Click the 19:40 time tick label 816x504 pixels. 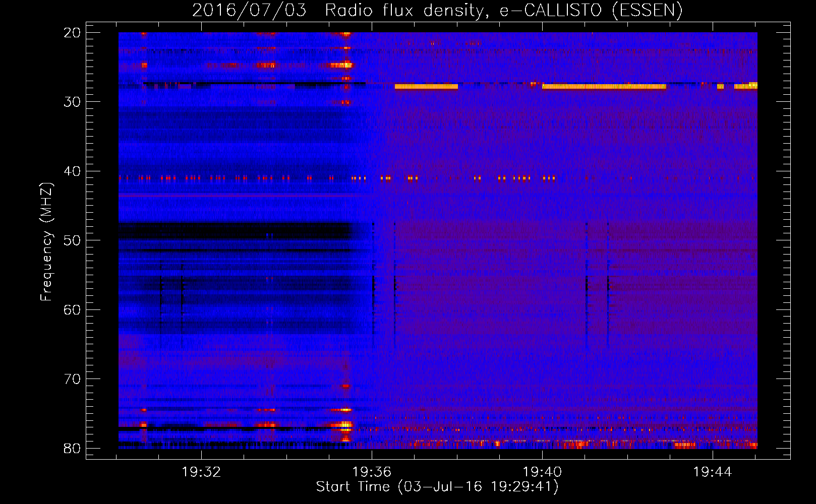tap(542, 472)
